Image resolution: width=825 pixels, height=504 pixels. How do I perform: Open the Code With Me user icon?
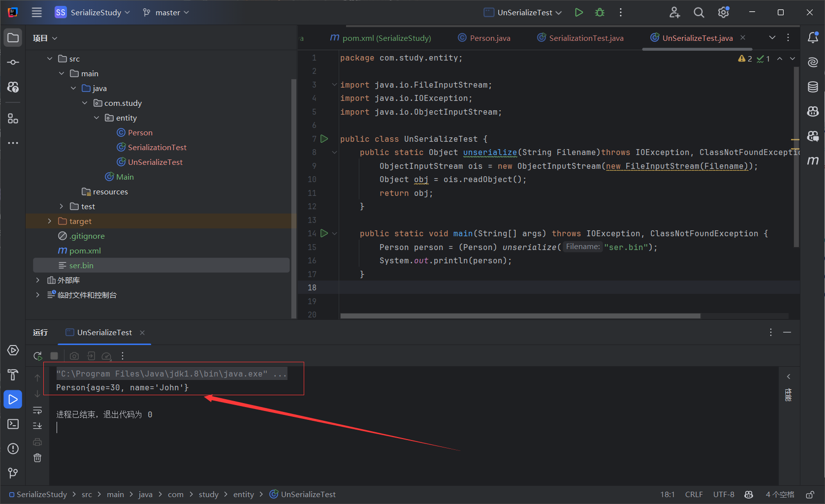point(674,12)
